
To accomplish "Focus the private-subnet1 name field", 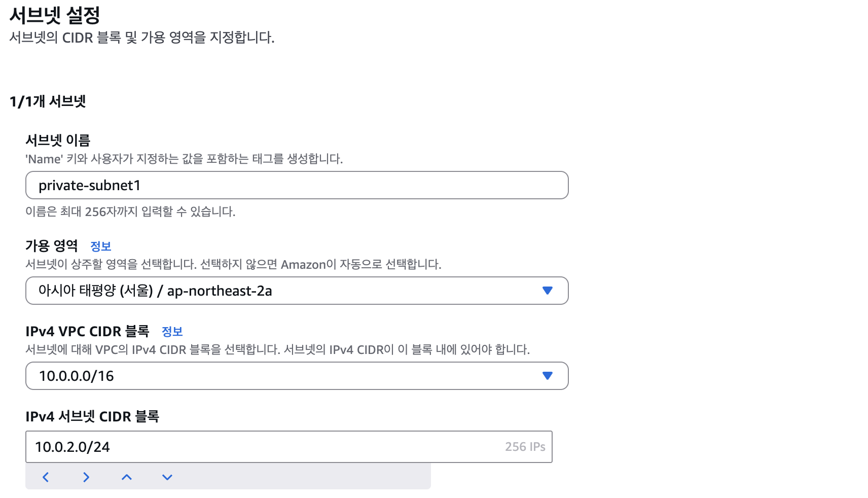I will pos(297,185).
